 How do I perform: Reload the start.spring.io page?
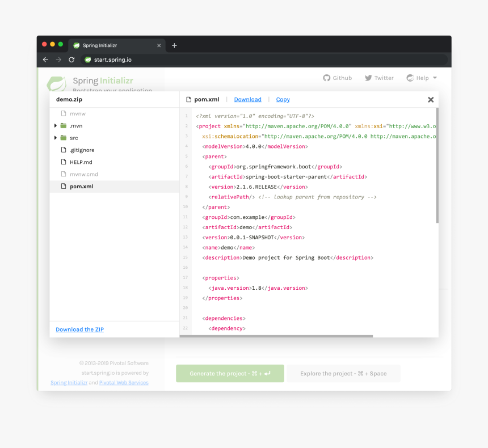coord(71,60)
